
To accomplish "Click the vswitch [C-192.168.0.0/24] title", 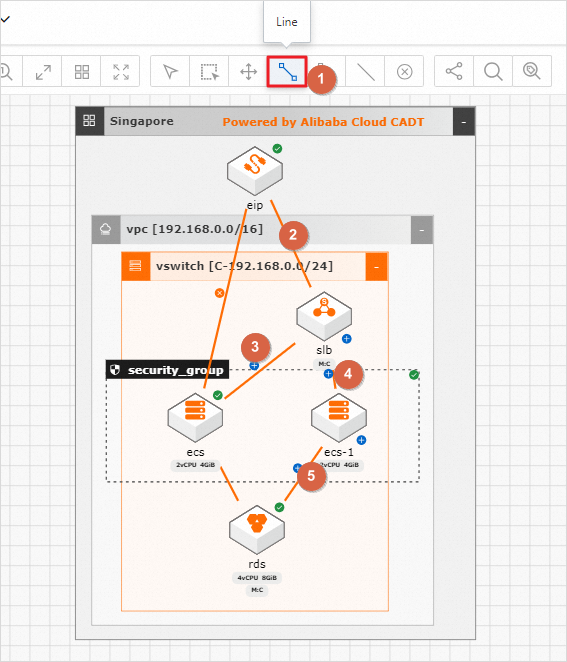I will [244, 266].
